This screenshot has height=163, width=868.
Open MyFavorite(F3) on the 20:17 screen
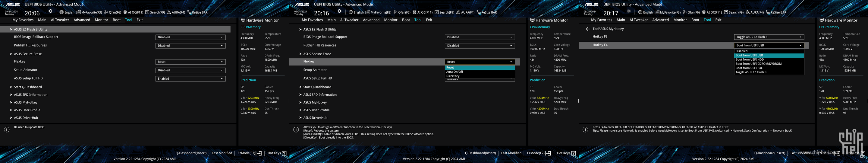pyautogui.click(x=668, y=12)
